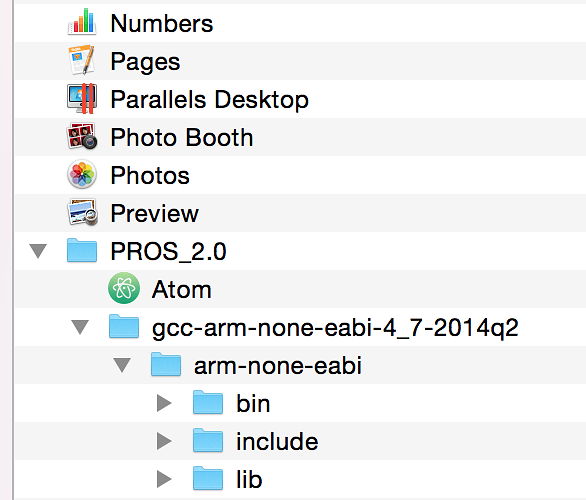Select the arm-none-eabi folder name
Viewport: 586px width, 500px height.
pos(278,365)
